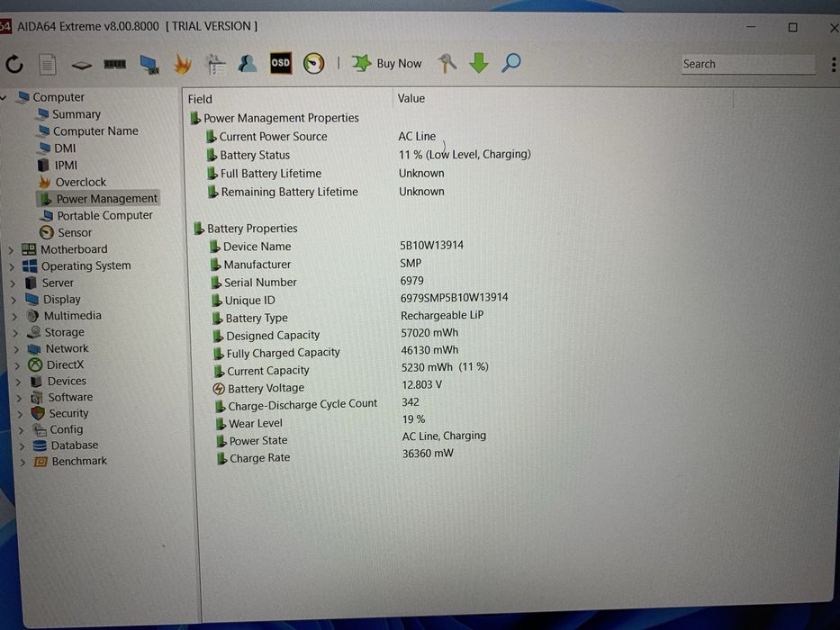
Task: Expand the Server node arrow
Action: 13,283
